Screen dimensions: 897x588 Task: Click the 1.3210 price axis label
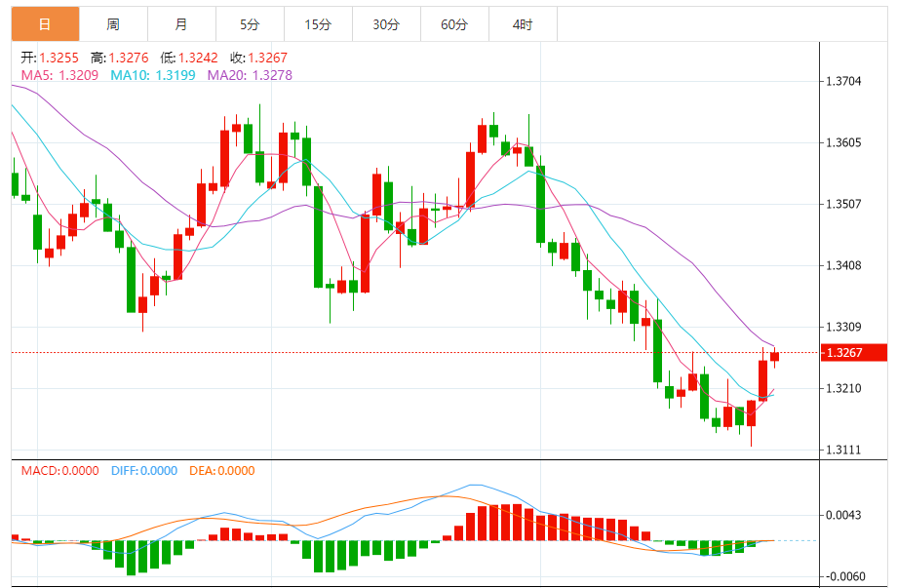[x=843, y=388]
